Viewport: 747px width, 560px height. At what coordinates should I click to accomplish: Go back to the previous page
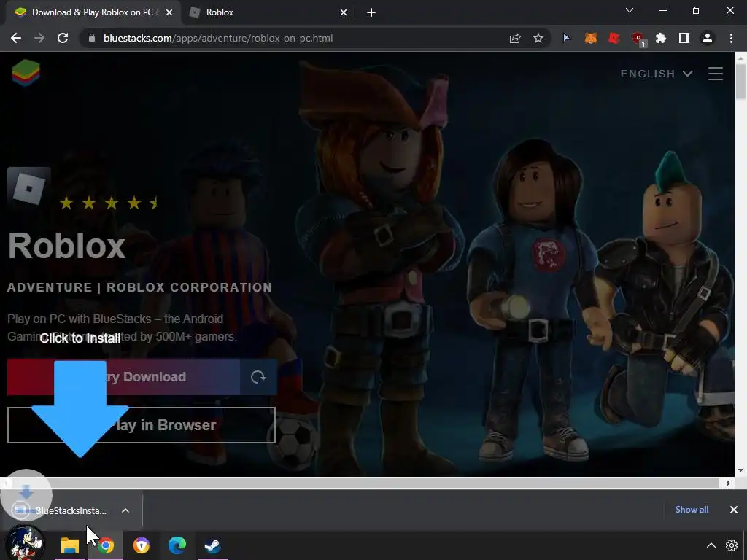point(16,38)
